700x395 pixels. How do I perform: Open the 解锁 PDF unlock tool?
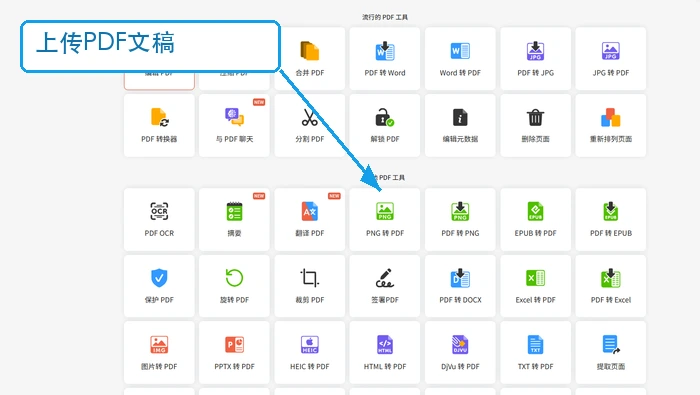pyautogui.click(x=385, y=125)
